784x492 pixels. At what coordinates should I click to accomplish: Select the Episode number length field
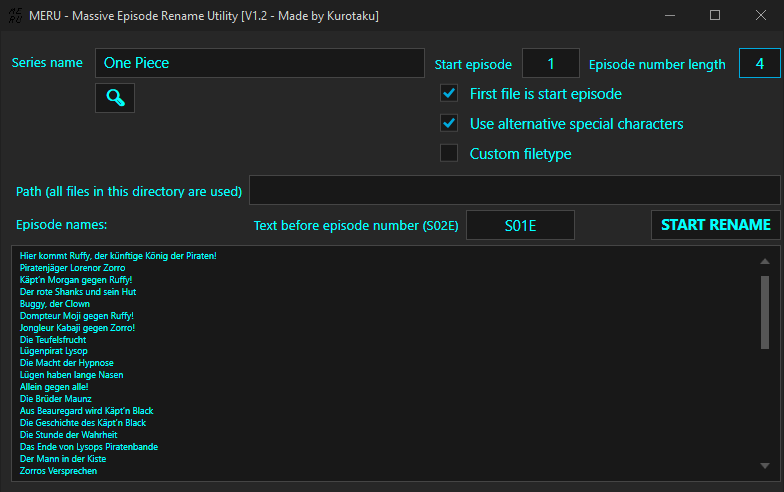pyautogui.click(x=760, y=63)
